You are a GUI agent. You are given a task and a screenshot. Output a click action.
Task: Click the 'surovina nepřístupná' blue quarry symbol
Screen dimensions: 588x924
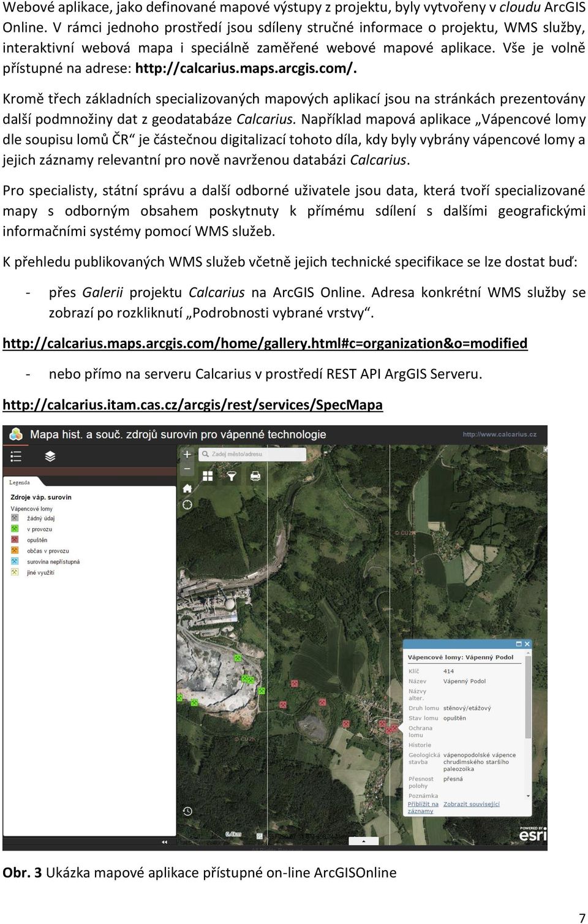point(15,561)
